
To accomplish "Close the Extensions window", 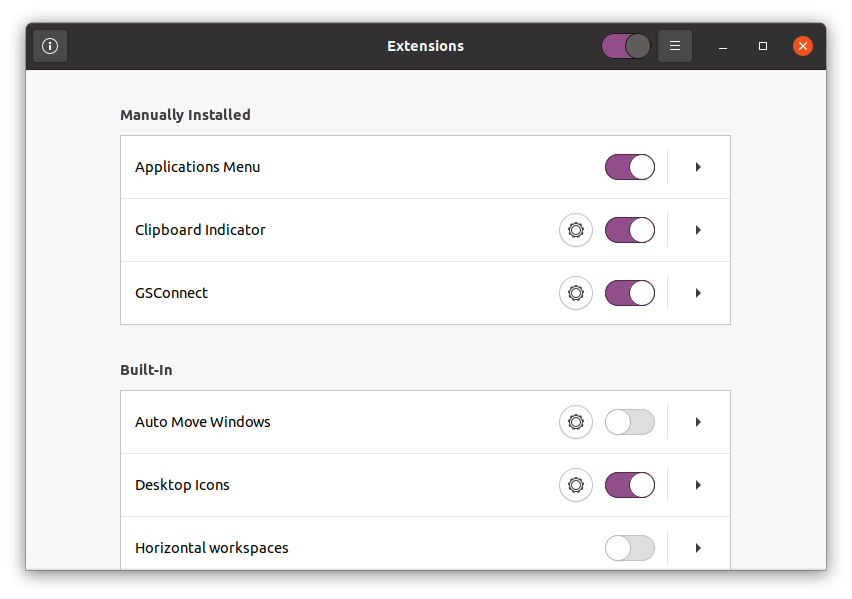I will [802, 46].
